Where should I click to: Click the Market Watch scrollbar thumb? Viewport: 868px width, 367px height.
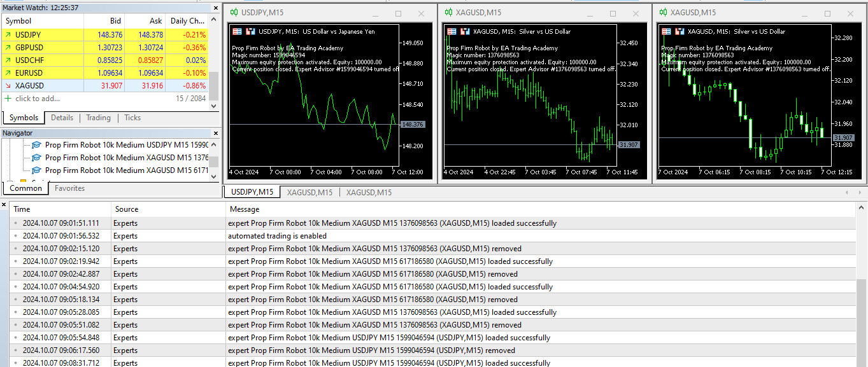point(214,85)
